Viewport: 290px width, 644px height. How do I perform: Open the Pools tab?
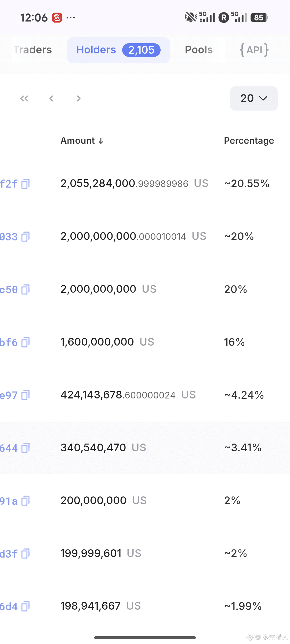point(199,50)
